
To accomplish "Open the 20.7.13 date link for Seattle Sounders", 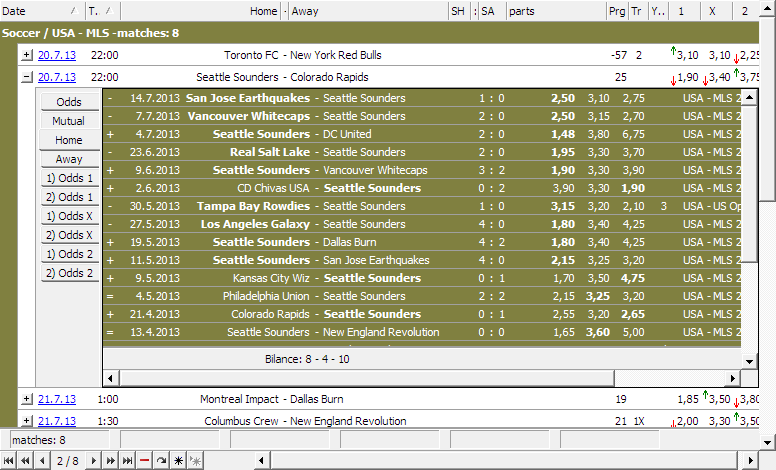I will coord(57,77).
